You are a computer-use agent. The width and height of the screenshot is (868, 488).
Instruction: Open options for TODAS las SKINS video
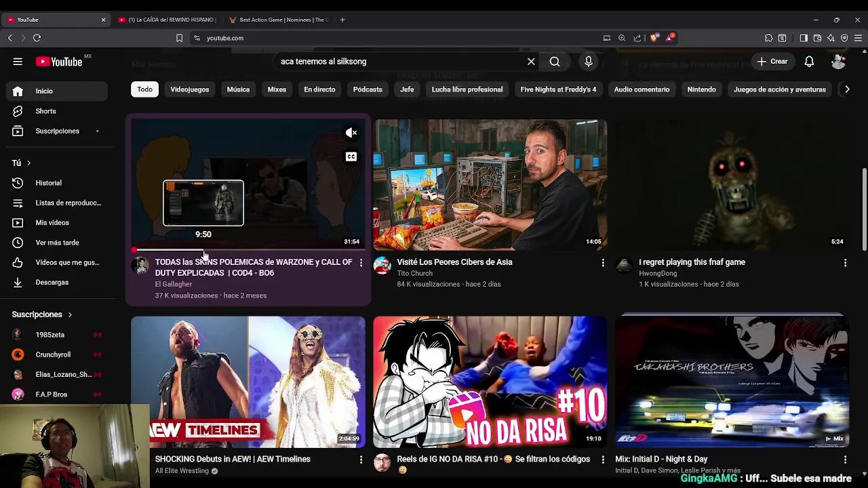click(361, 263)
